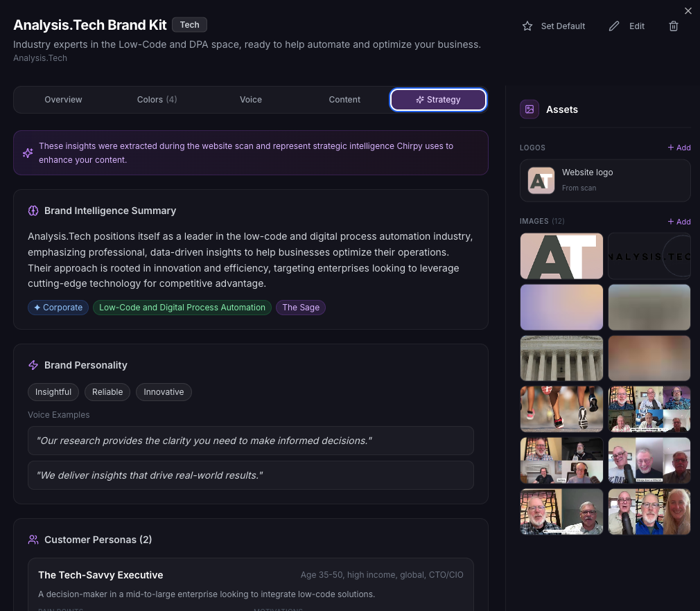Click the Assets panel heading text
700x611 pixels.
561,109
